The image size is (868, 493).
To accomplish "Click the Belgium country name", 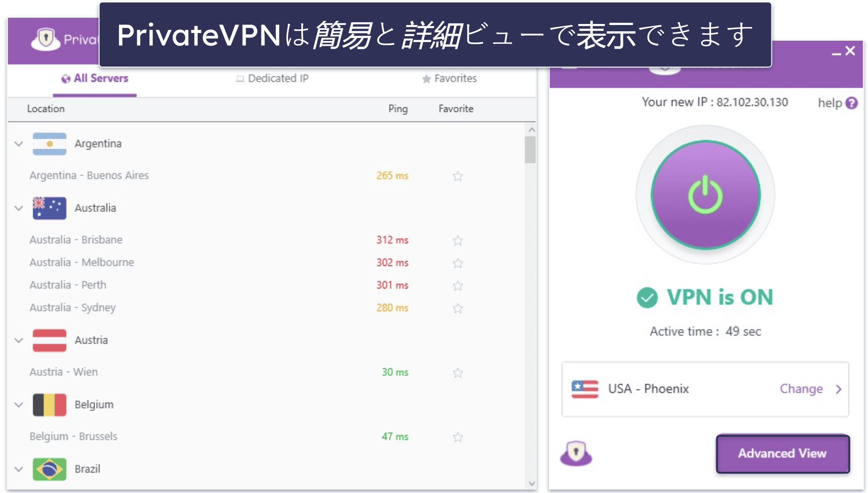I will tap(94, 405).
